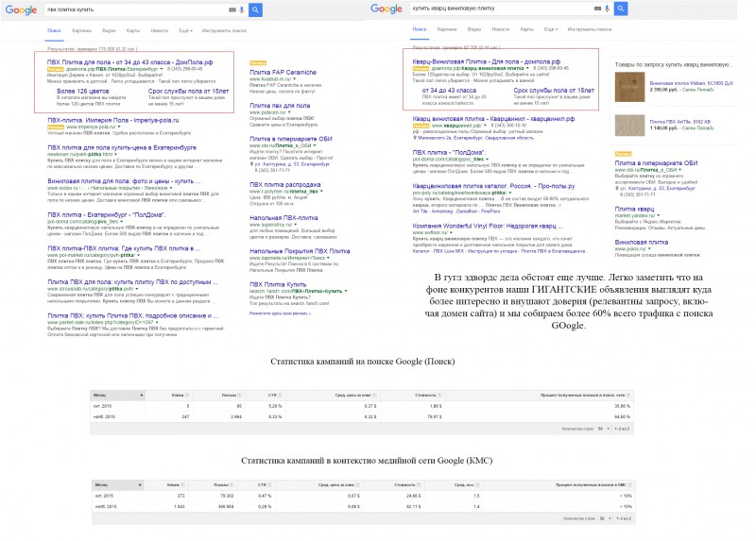This screenshot has width=756, height=541.
Task: Click help icon beside Клики in lower table
Action: point(183,484)
